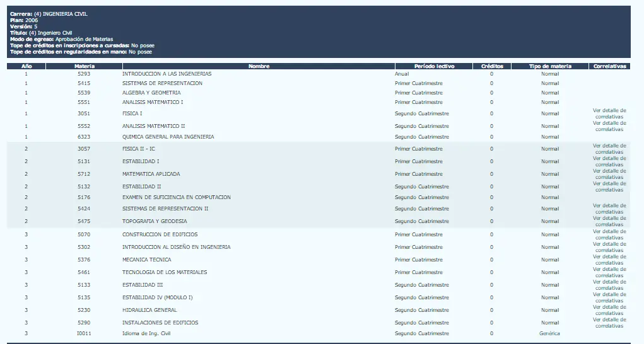
Task: Click subject code 6323
Action: pos(84,137)
